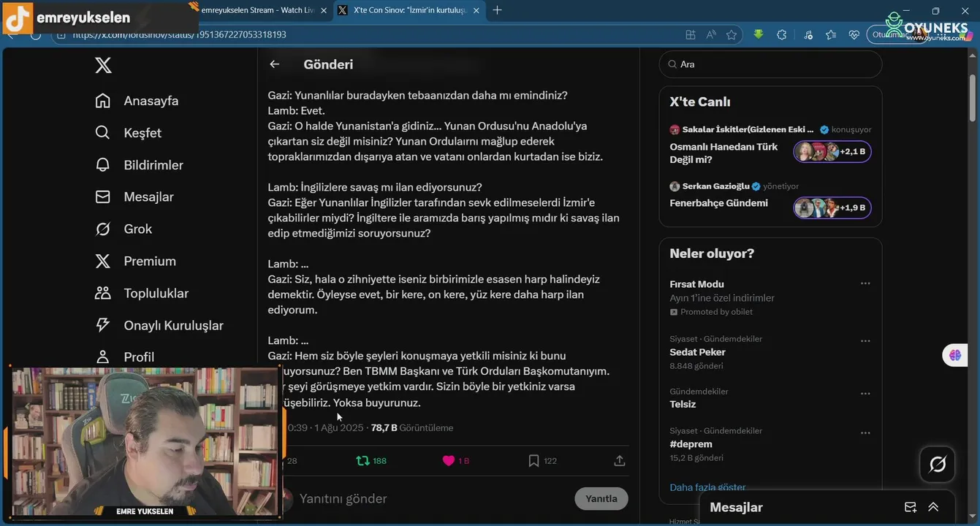This screenshot has width=980, height=526.
Task: Open the favorites list icon
Action: 831,34
